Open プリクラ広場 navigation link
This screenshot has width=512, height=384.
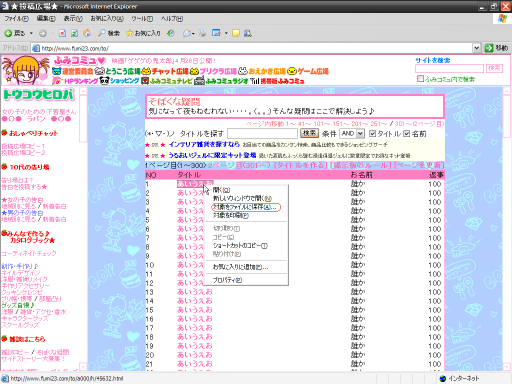point(213,71)
